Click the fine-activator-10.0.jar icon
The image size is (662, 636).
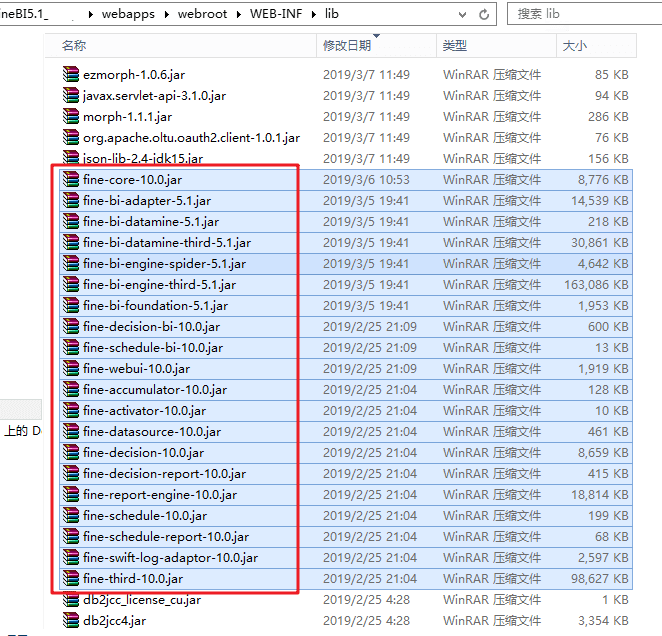coord(71,410)
